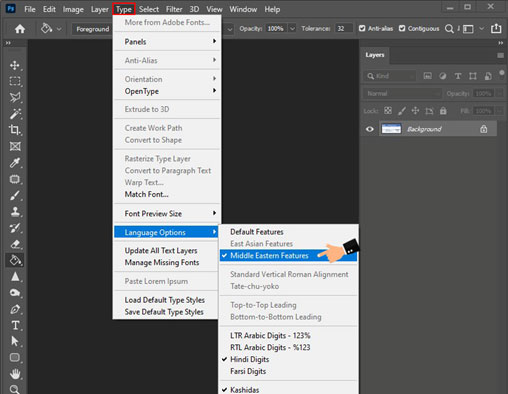Screen dimensions: 508x394
Task: Click the Tolerance value field
Action: click(x=344, y=29)
